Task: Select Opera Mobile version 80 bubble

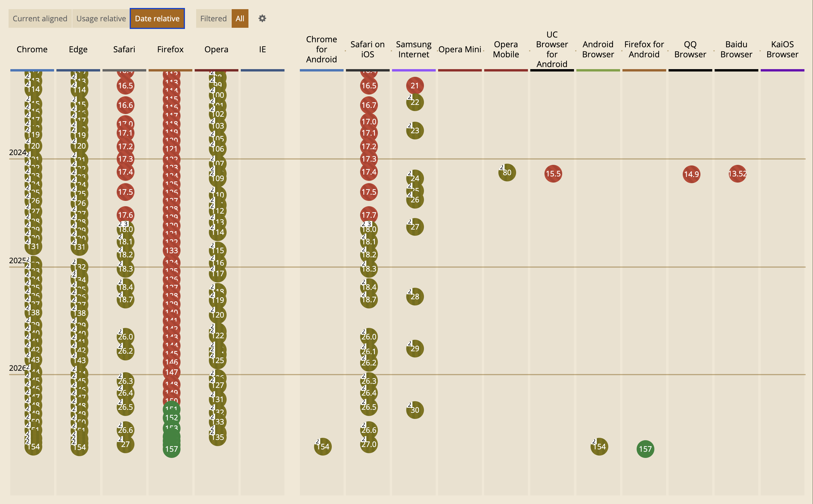Action: coord(507,173)
